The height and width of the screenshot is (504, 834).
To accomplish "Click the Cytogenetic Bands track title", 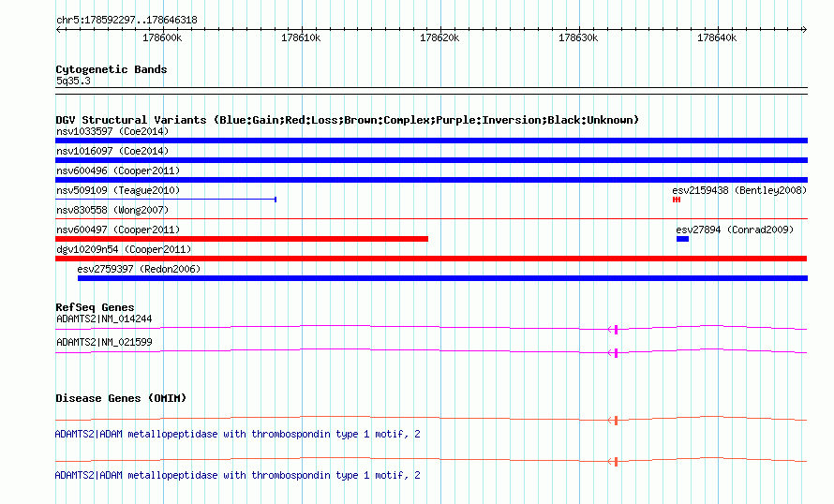I will click(x=112, y=69).
